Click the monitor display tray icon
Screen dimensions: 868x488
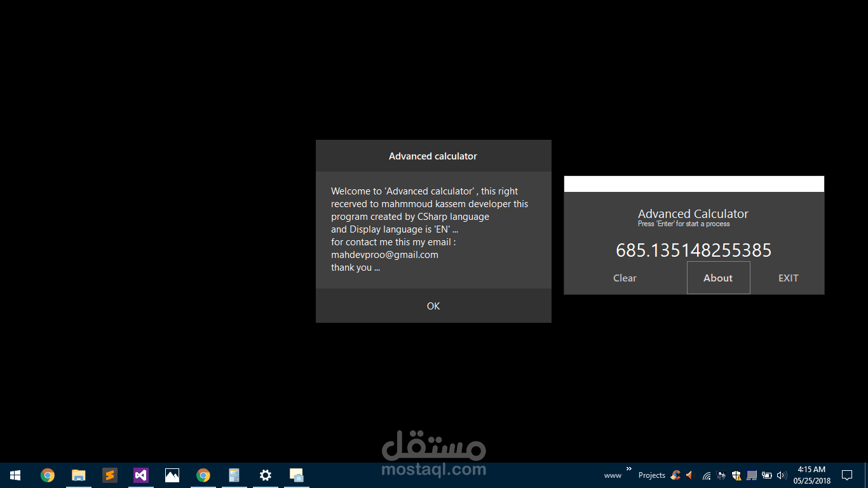point(722,475)
